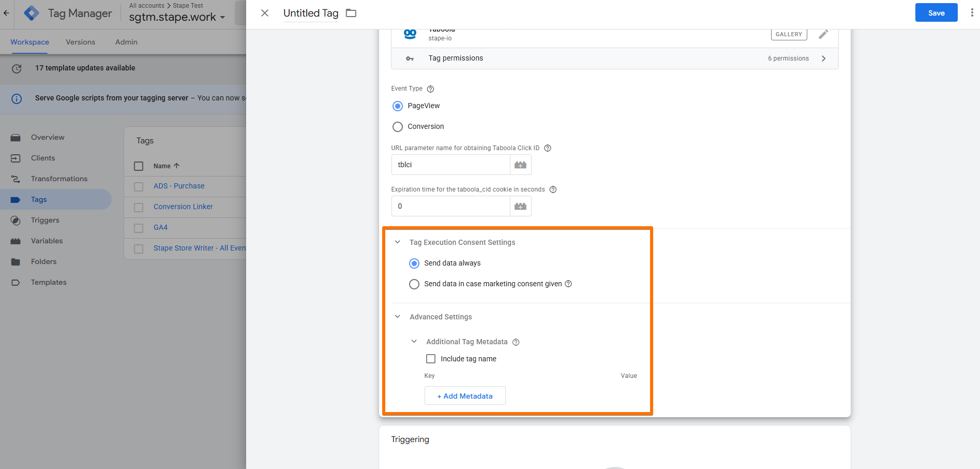Click the template updates refresh icon
The height and width of the screenshot is (469, 980).
point(17,68)
